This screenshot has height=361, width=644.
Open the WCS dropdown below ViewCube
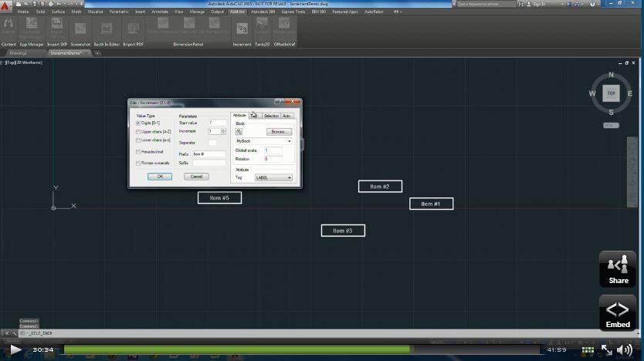(611, 125)
